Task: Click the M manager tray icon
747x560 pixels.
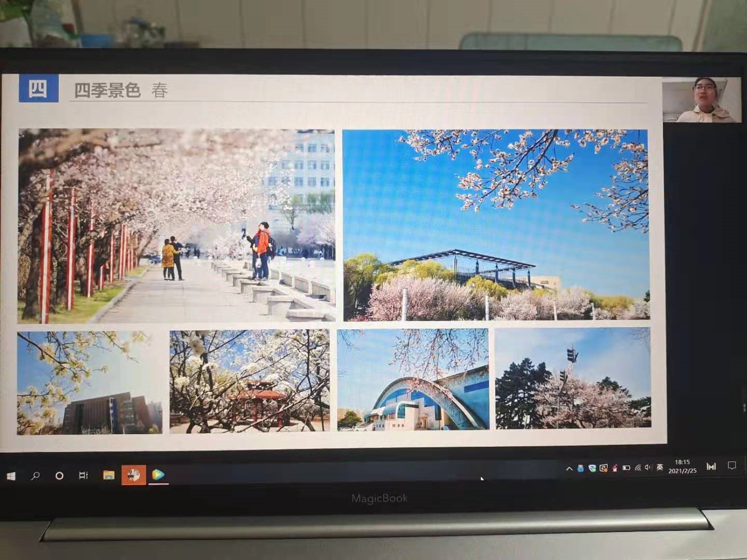Action: (711, 467)
